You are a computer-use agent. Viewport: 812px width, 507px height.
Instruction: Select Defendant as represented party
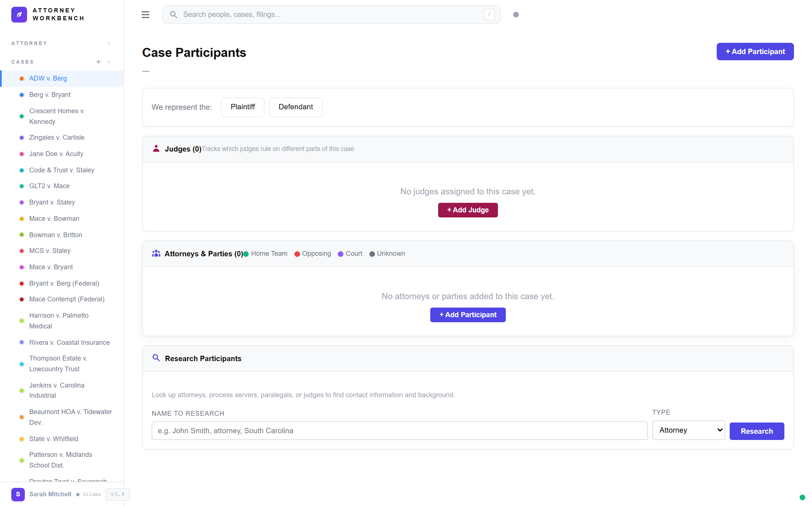(295, 107)
